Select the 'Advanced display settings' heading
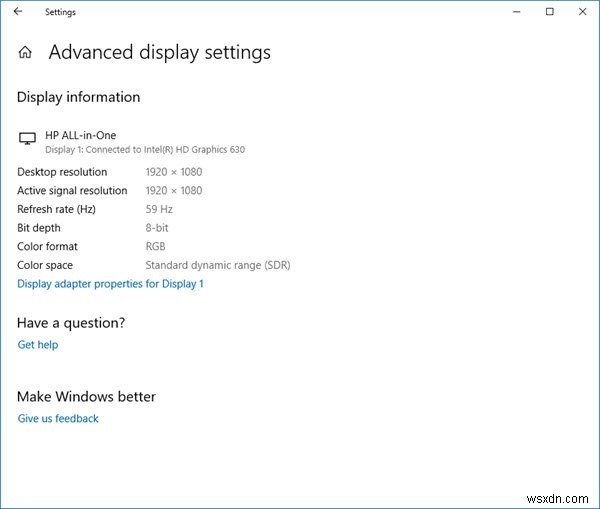Viewport: 600px width, 509px height. click(x=160, y=52)
